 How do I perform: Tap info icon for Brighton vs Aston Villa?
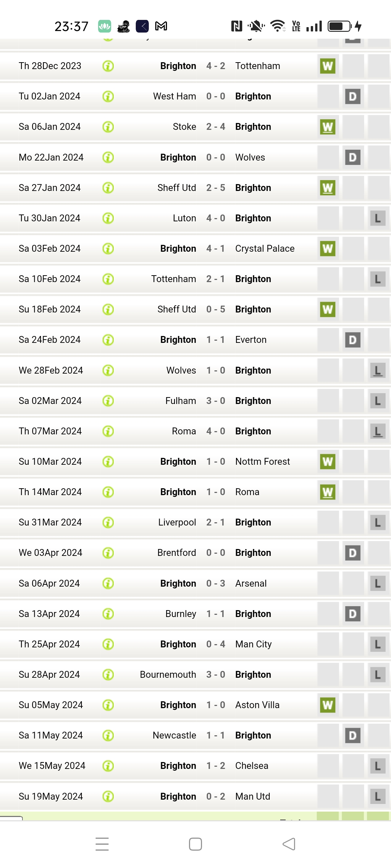point(108,705)
